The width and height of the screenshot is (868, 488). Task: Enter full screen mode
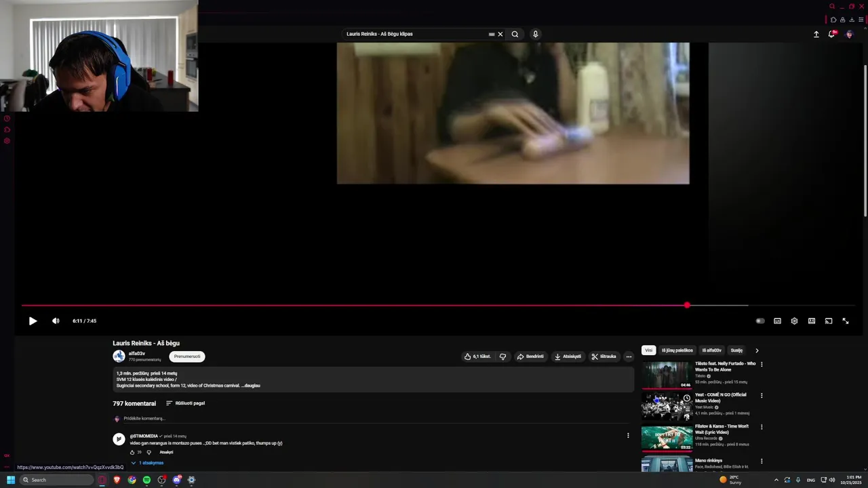click(x=846, y=321)
